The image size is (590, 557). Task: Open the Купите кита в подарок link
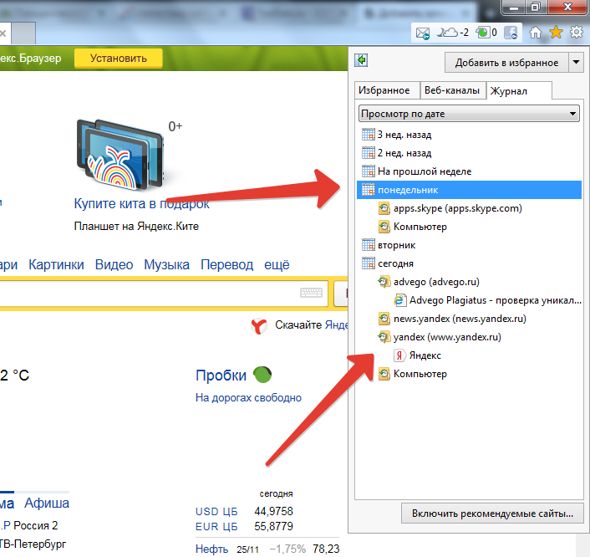(141, 203)
